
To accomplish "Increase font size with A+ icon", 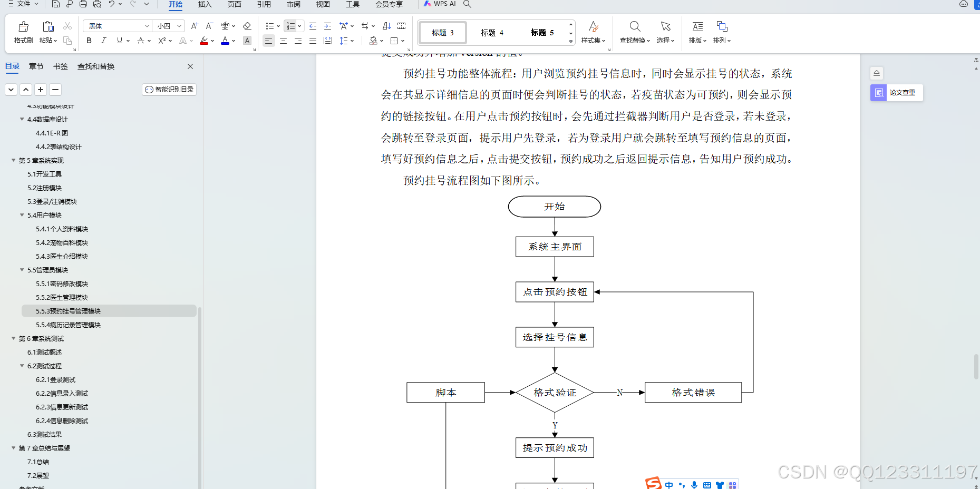I will pyautogui.click(x=195, y=26).
